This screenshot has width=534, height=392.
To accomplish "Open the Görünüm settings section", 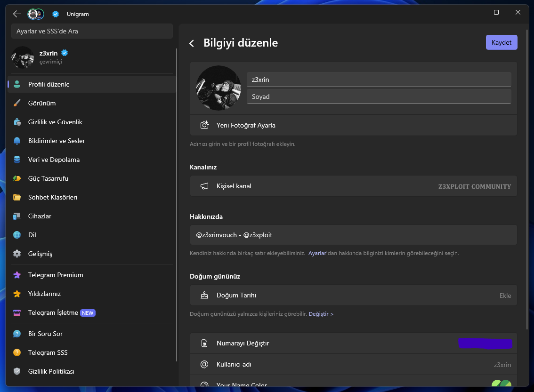I will [x=92, y=103].
